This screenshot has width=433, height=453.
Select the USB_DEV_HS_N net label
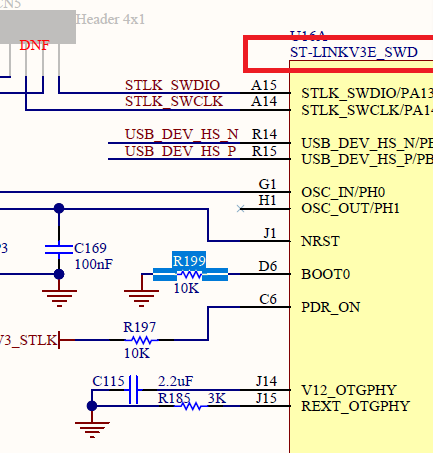pyautogui.click(x=182, y=134)
